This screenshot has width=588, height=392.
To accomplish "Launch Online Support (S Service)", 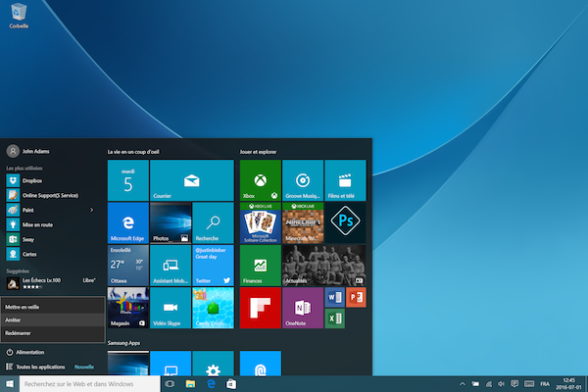I will [x=53, y=195].
